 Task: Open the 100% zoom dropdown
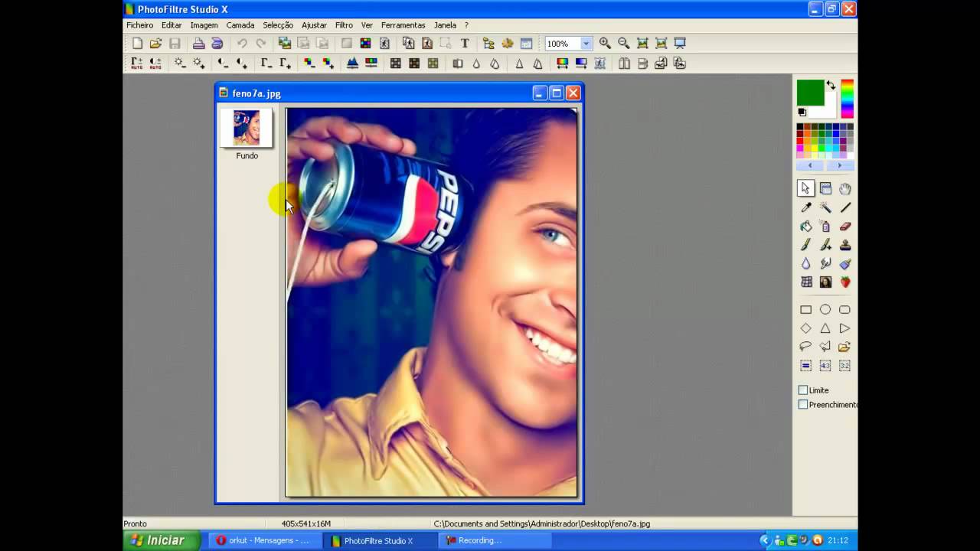pos(586,44)
